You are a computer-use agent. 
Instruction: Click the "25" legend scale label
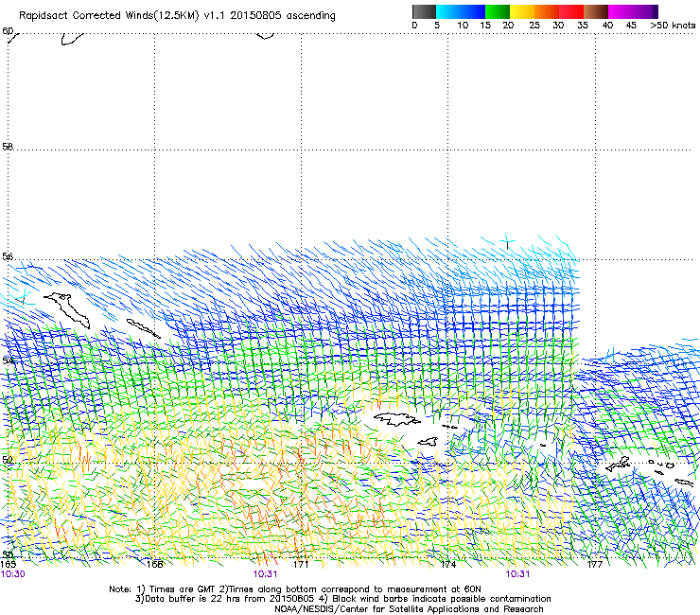pos(534,26)
